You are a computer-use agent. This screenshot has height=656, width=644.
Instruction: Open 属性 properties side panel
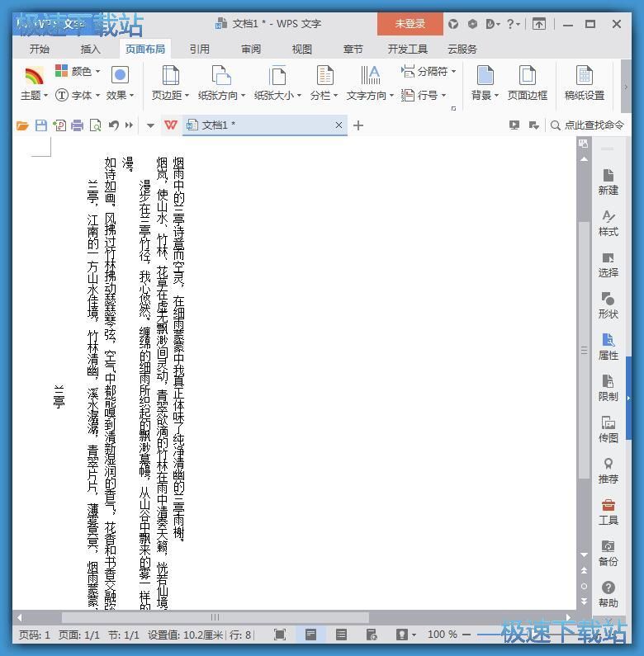tap(608, 347)
